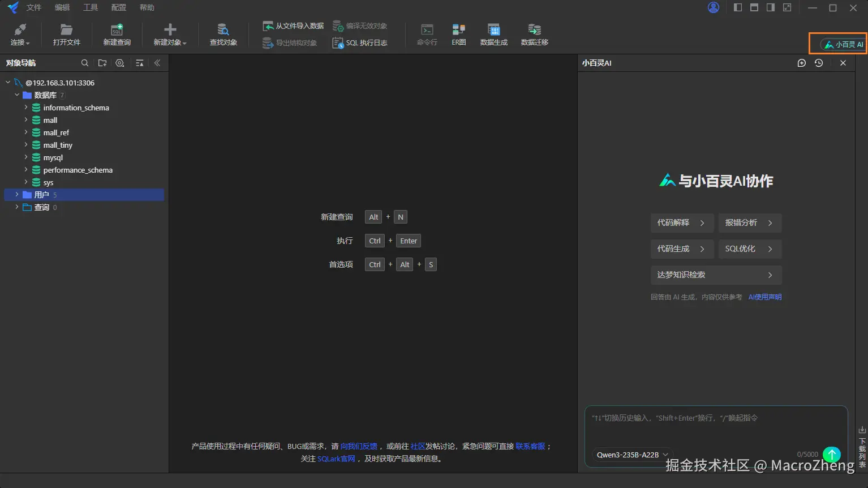Click the SQLark bird logo in title bar
This screenshot has height=488, width=868.
12,7
